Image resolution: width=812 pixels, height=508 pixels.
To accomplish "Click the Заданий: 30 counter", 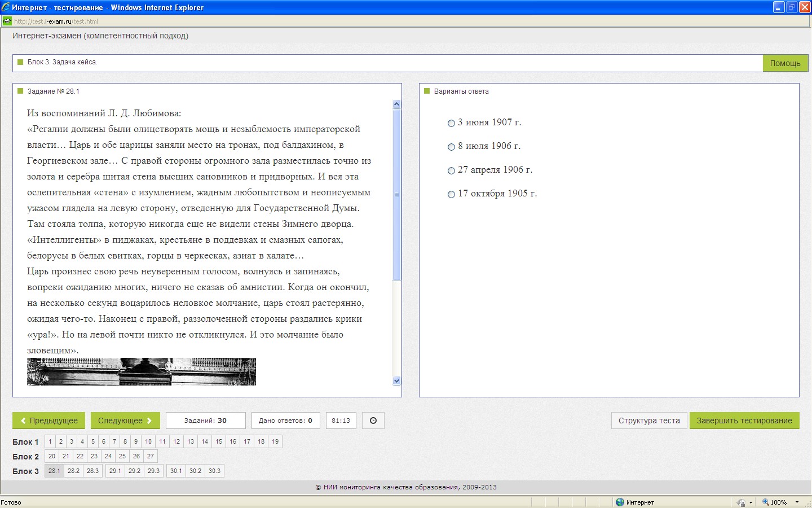I will 205,421.
